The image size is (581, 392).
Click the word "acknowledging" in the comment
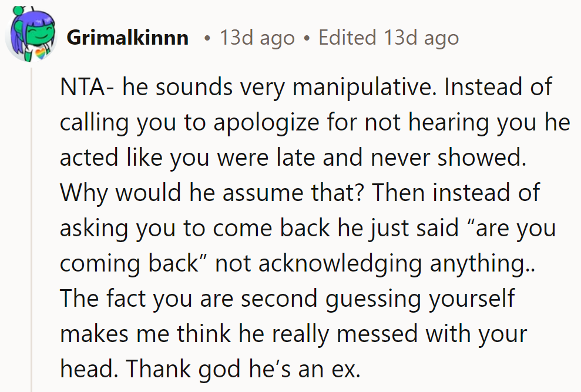point(340,264)
